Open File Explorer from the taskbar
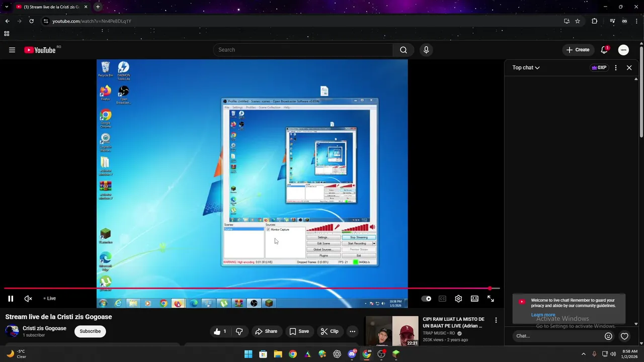The width and height of the screenshot is (644, 362). pos(278,354)
